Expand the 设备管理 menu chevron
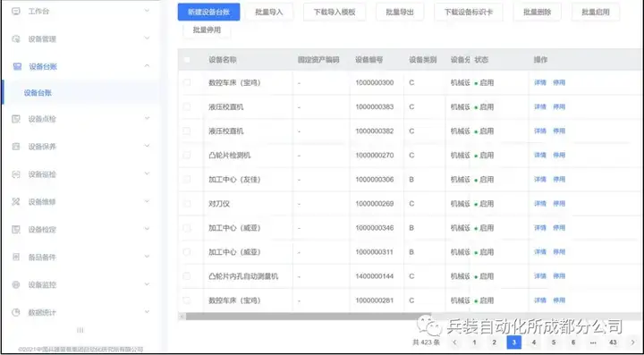 coord(147,38)
